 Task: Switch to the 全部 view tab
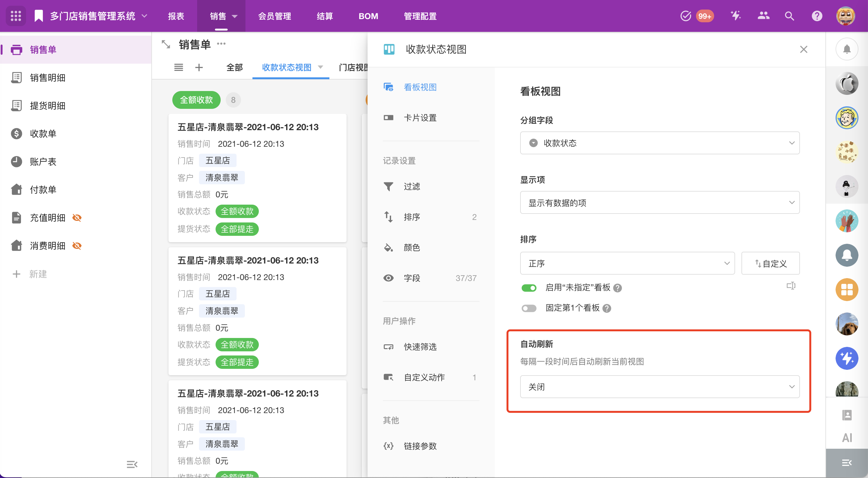pyautogui.click(x=235, y=67)
